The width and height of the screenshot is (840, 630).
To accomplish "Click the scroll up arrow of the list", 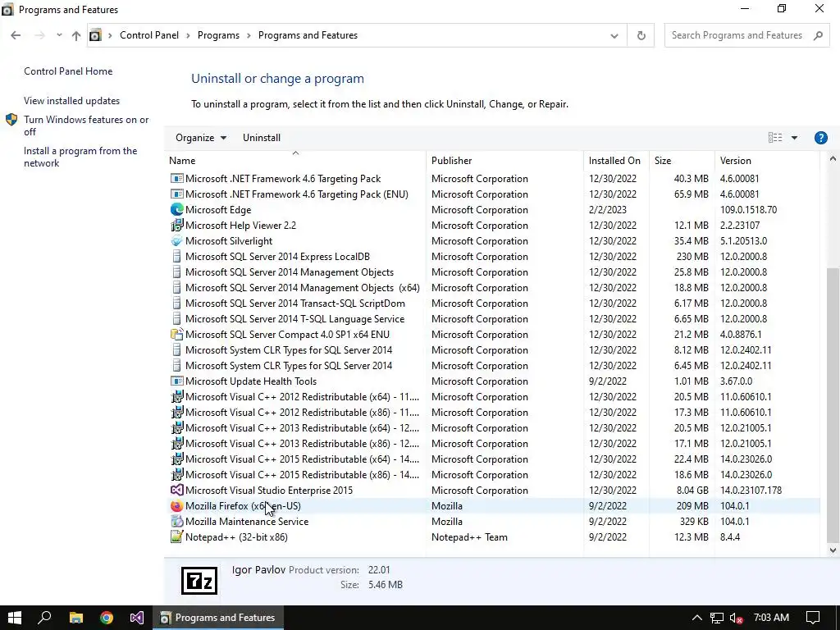I will tap(833, 158).
